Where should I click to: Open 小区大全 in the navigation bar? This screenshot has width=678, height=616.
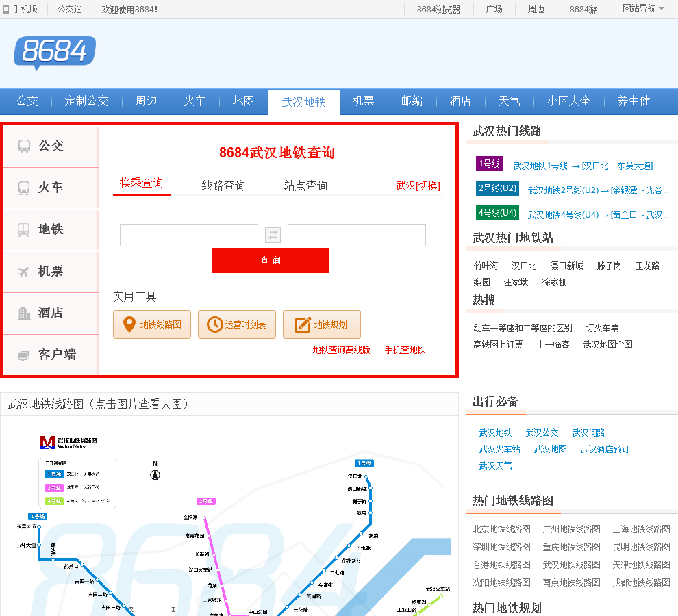point(568,101)
